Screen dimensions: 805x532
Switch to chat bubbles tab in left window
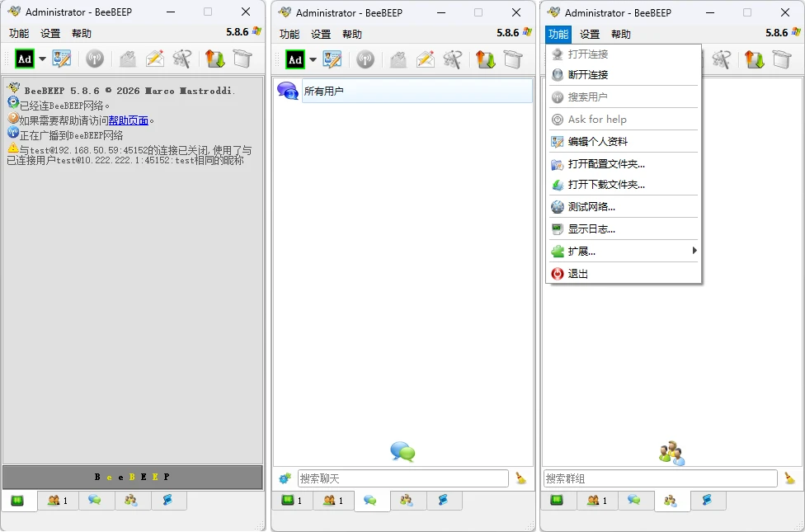coord(95,500)
